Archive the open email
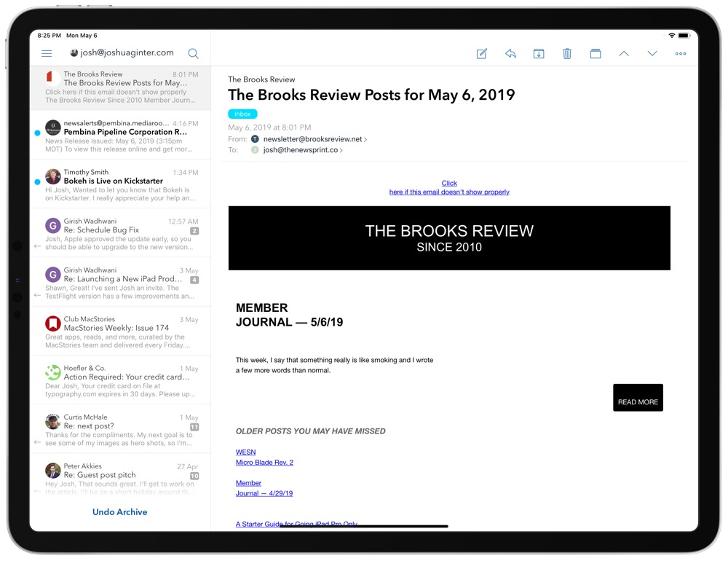Viewport: 728px width, 561px height. point(539,53)
